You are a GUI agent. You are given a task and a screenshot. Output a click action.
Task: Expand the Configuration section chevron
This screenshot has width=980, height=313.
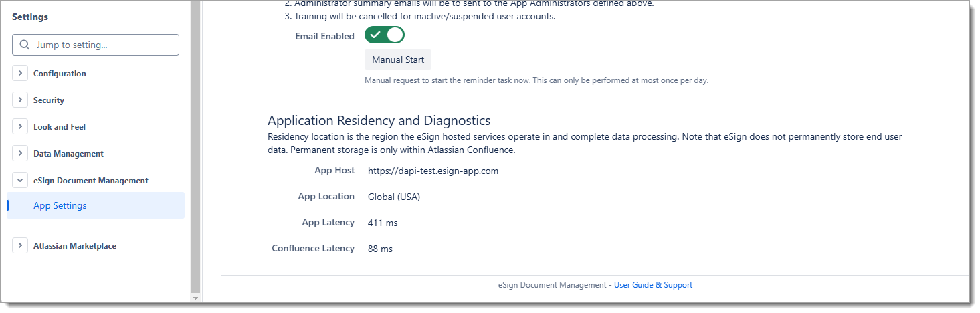click(20, 74)
